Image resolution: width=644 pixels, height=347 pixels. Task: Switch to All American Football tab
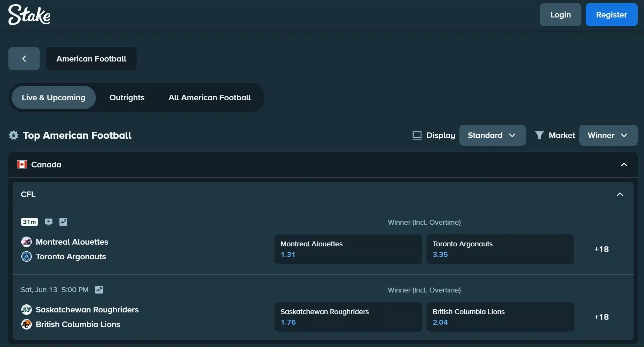210,97
